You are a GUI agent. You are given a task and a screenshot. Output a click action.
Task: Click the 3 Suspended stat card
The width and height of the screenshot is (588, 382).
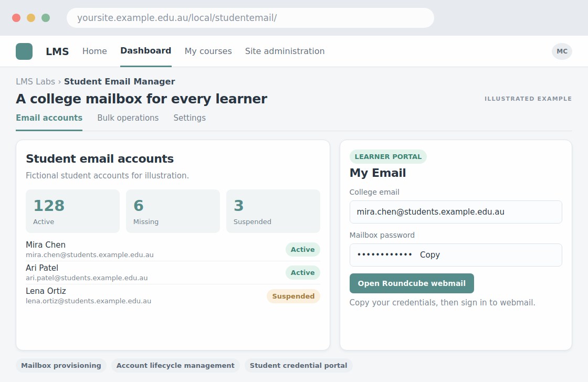tap(273, 211)
